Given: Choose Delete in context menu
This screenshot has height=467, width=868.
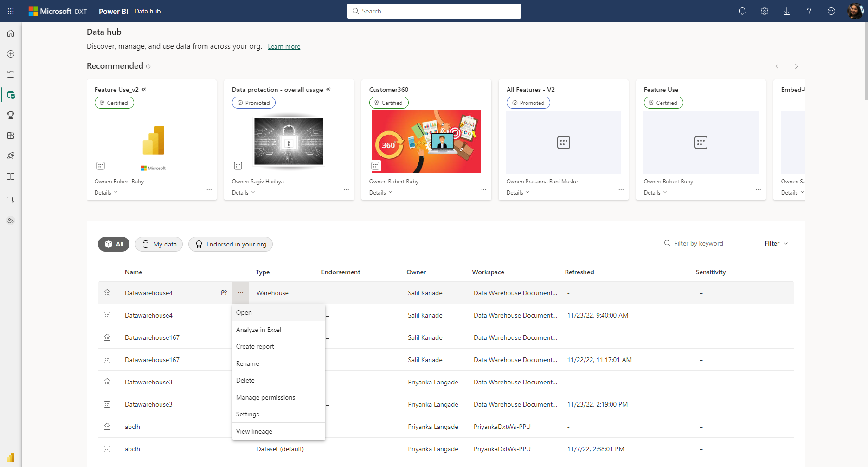Looking at the screenshot, I should 278,380.
